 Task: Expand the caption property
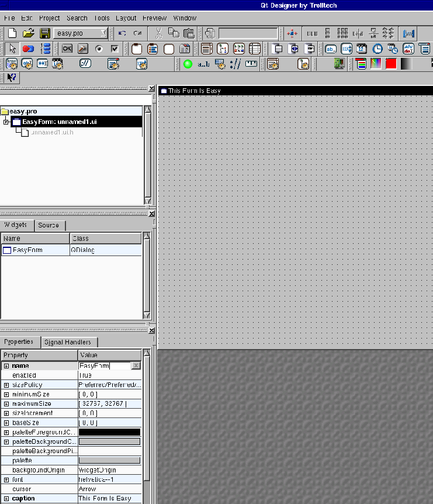click(6, 499)
